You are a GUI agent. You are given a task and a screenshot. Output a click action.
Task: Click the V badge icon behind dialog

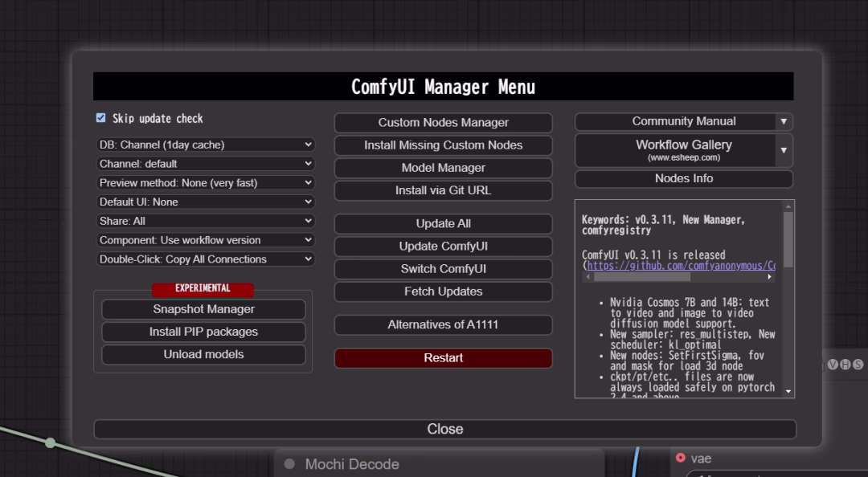click(x=833, y=364)
